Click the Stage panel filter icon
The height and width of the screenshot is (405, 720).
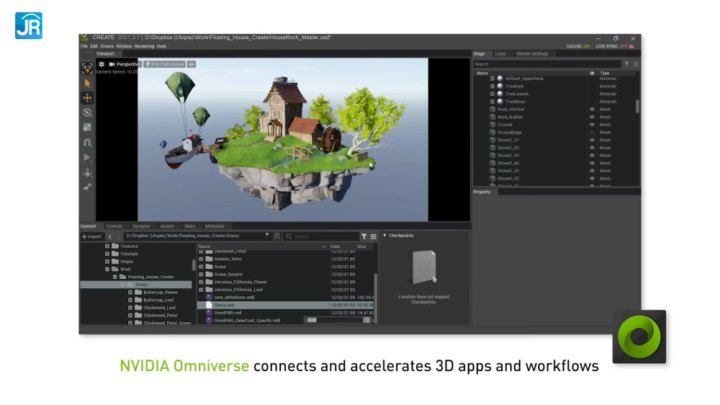click(x=627, y=64)
